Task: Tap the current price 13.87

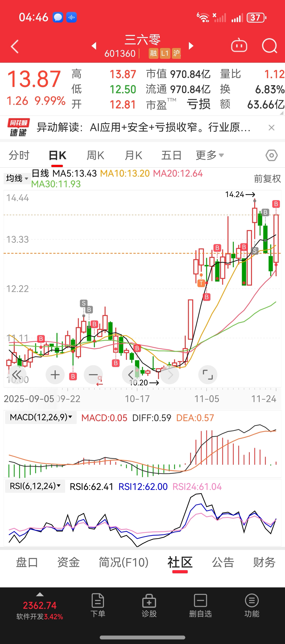Action: pos(34,79)
